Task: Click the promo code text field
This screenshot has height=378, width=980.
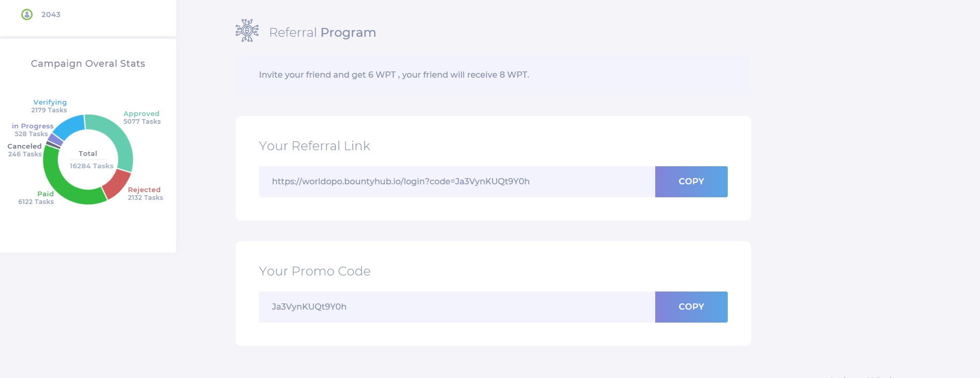Action: pyautogui.click(x=456, y=307)
